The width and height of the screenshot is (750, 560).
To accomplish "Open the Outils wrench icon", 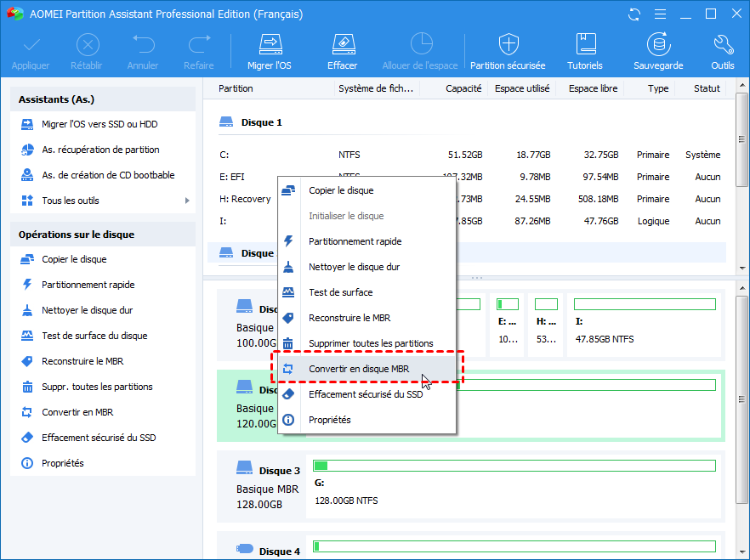I will click(722, 49).
